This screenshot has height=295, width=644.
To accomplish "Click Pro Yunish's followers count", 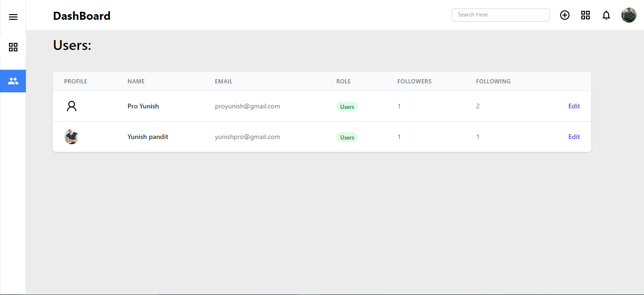I will pyautogui.click(x=399, y=106).
